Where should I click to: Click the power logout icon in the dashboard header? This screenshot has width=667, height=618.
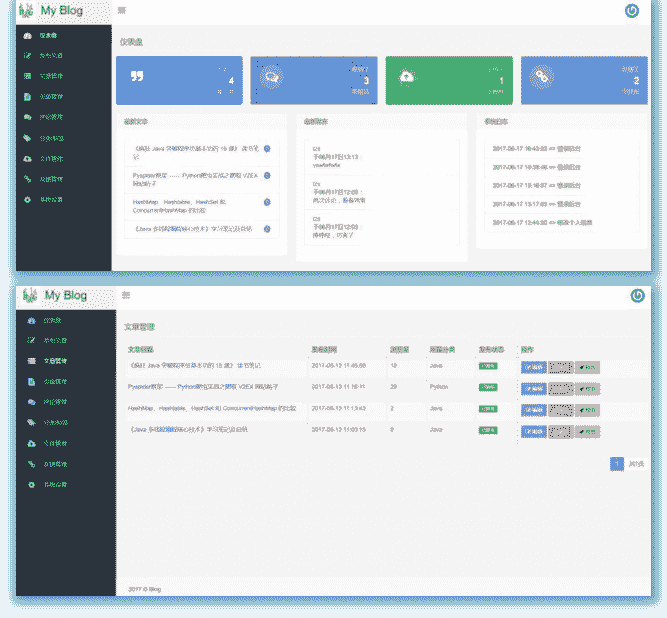pyautogui.click(x=631, y=11)
